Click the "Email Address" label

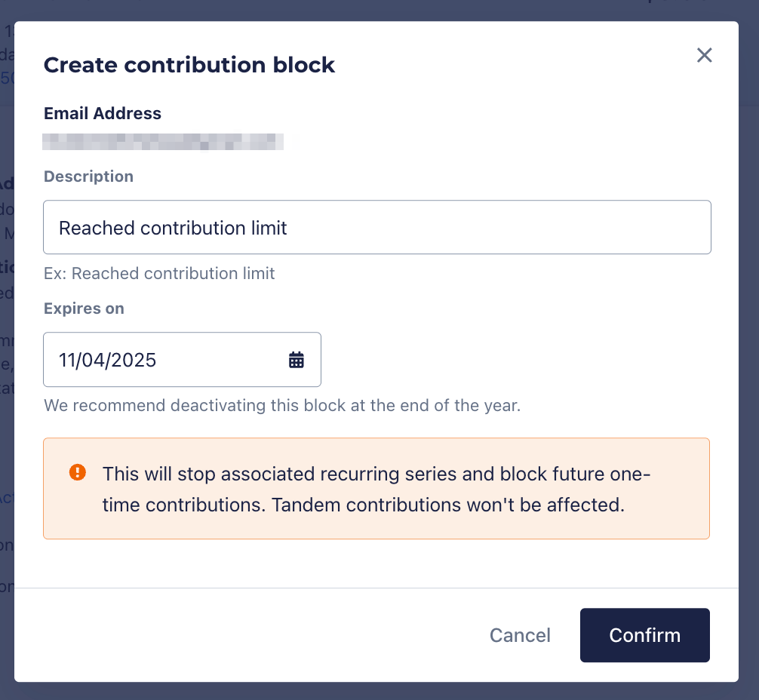(x=103, y=113)
